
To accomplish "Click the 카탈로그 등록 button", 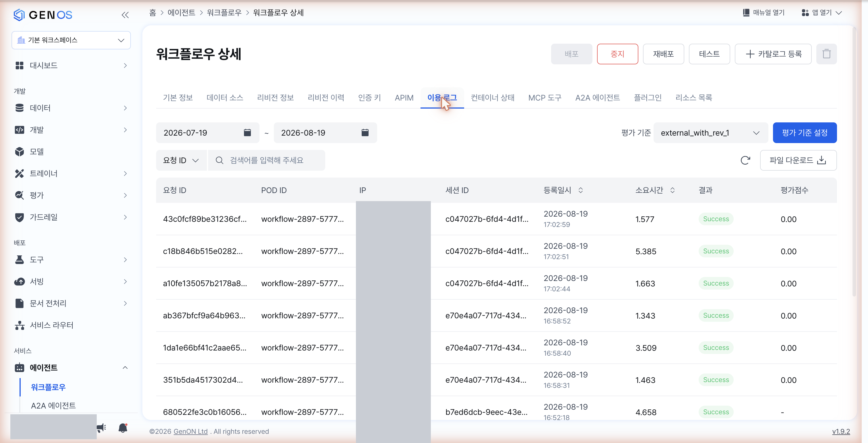I will tap(773, 54).
